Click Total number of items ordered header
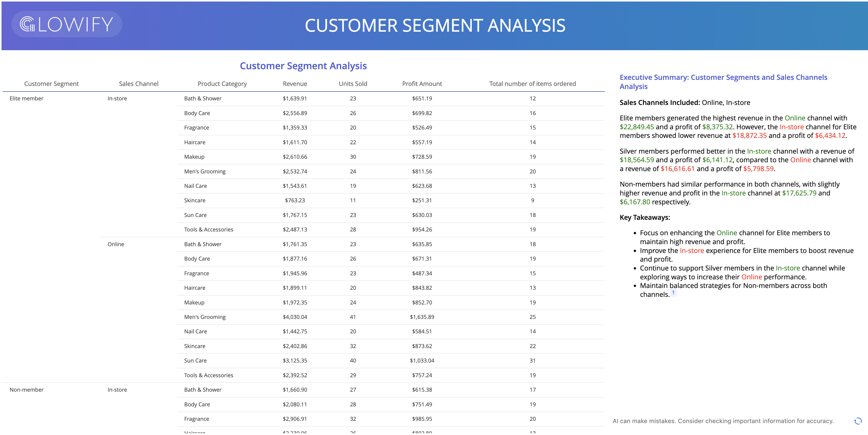The width and height of the screenshot is (868, 435). 532,84
